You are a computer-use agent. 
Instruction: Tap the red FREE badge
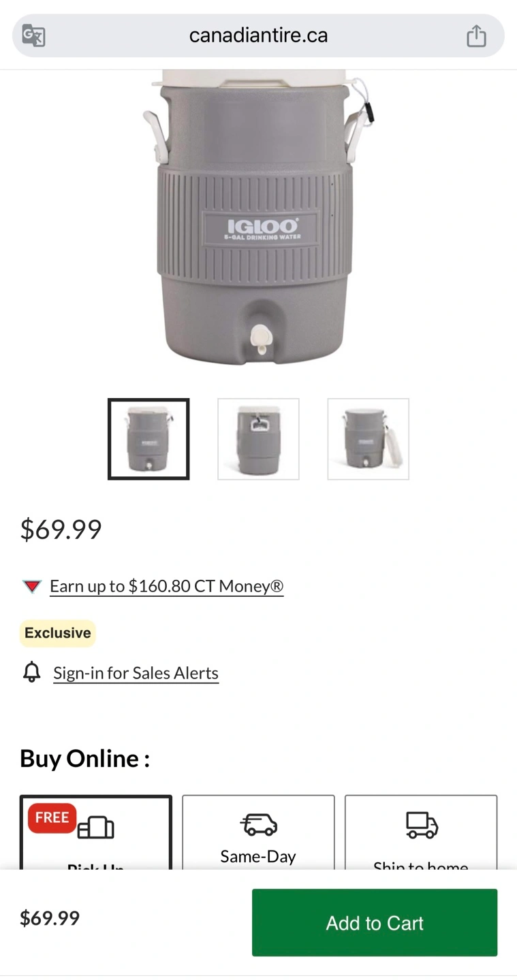point(52,817)
